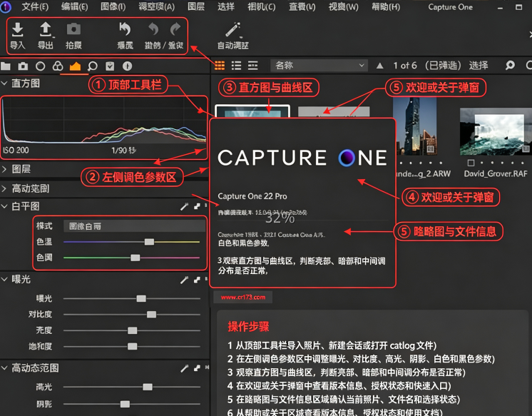Viewport: 532px width, 416px height.
Task: Collapse the 曝光 exposure panel
Action: pyautogui.click(x=4, y=279)
